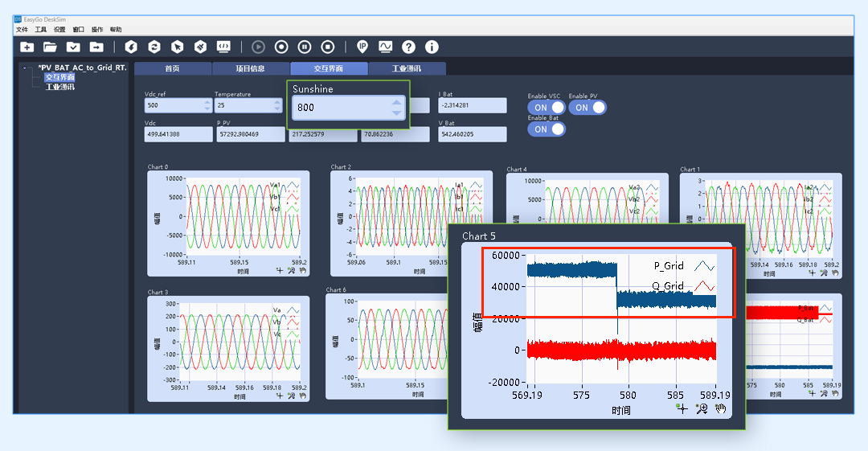The height and width of the screenshot is (451, 868).
Task: Select crosshair cursor tool in Chart 1
Action: [x=812, y=273]
